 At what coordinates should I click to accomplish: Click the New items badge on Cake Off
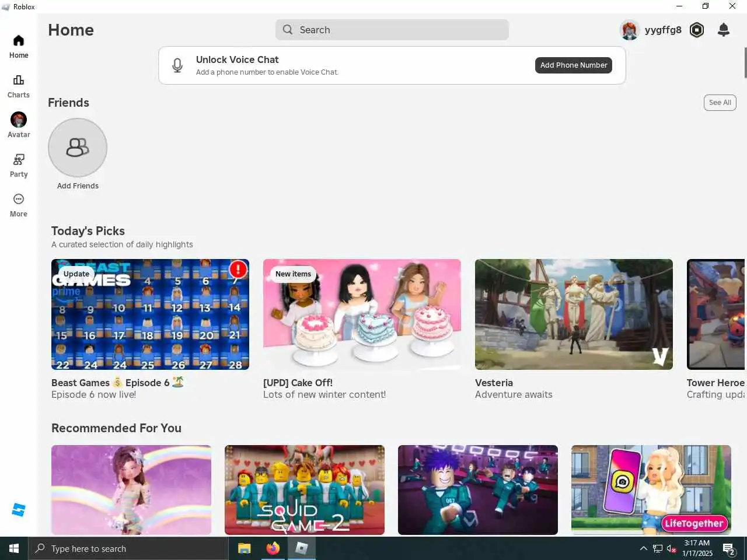point(293,274)
